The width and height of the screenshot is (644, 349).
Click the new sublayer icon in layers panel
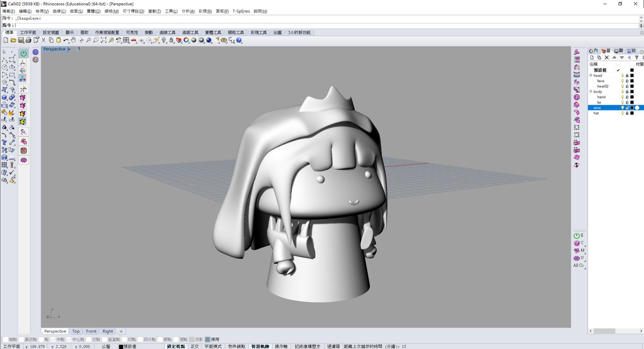point(599,57)
